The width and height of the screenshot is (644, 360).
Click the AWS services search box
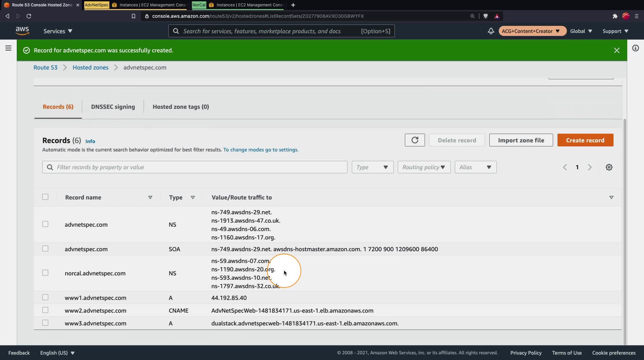[x=281, y=31]
